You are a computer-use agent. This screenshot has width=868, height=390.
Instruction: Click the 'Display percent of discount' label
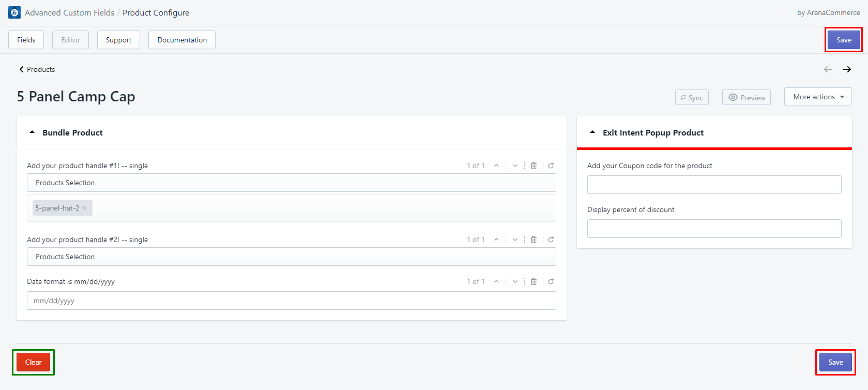tap(631, 209)
